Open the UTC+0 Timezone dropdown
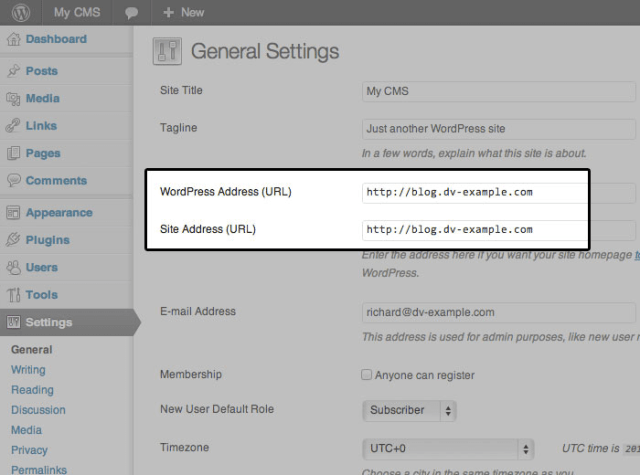 click(x=448, y=449)
